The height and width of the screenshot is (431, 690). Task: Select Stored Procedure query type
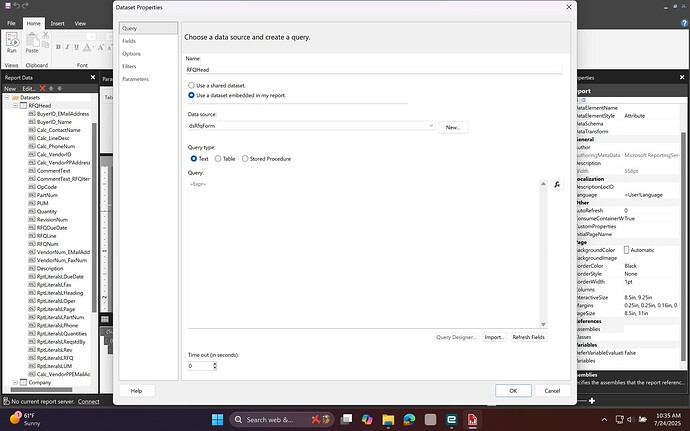245,158
